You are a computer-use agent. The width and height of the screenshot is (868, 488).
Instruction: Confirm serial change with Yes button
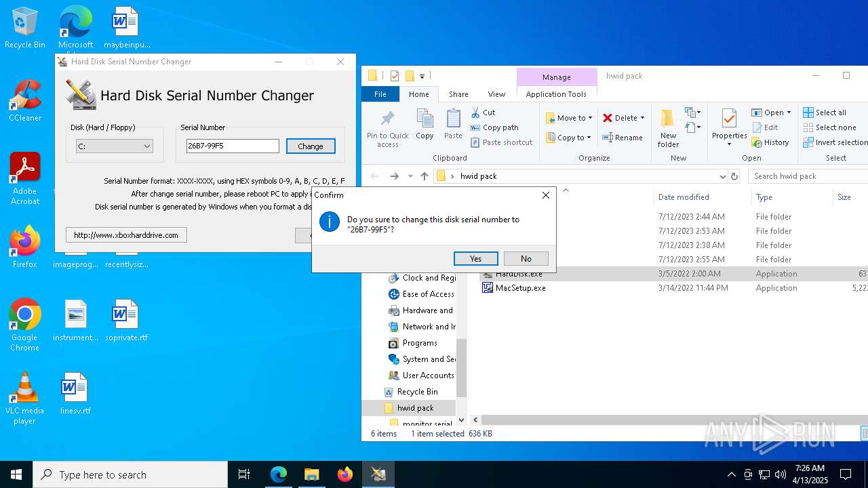(x=475, y=258)
